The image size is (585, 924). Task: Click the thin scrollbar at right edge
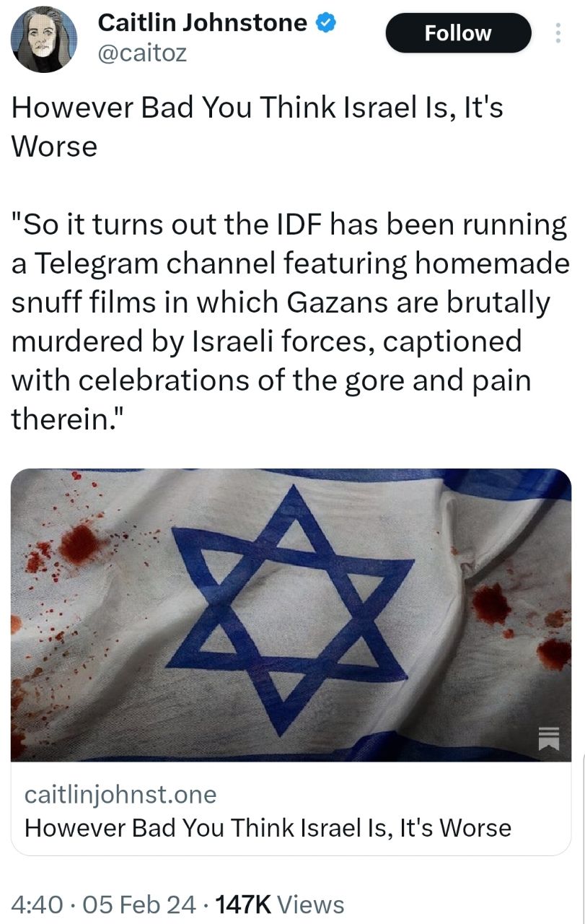click(583, 837)
